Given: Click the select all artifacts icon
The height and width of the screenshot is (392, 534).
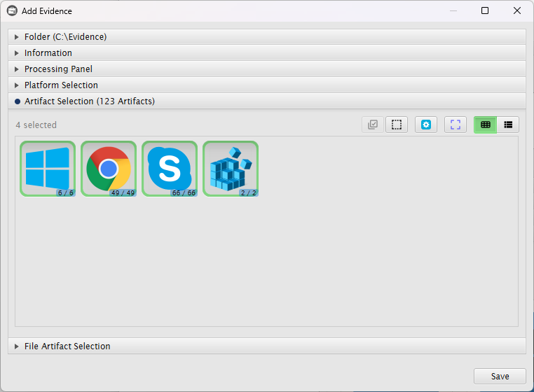Looking at the screenshot, I should 373,125.
